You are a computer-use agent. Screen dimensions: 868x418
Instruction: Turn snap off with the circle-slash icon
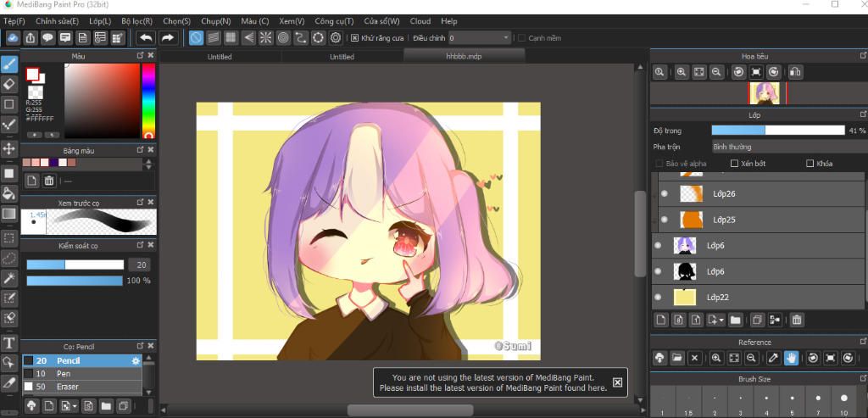196,37
